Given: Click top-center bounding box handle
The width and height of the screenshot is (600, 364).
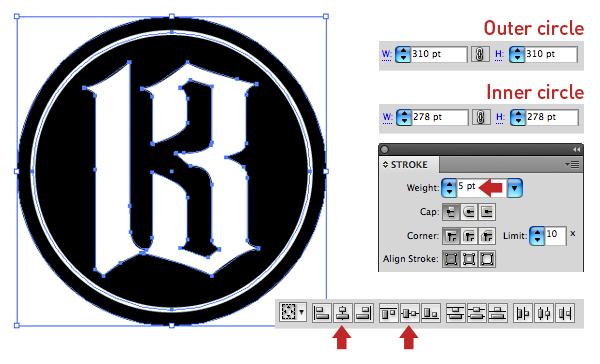Looking at the screenshot, I should [172, 16].
